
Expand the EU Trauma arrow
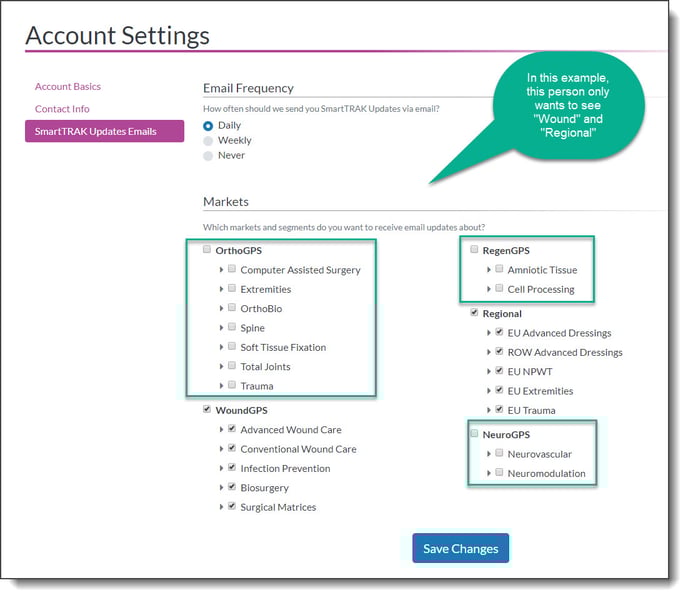489,410
